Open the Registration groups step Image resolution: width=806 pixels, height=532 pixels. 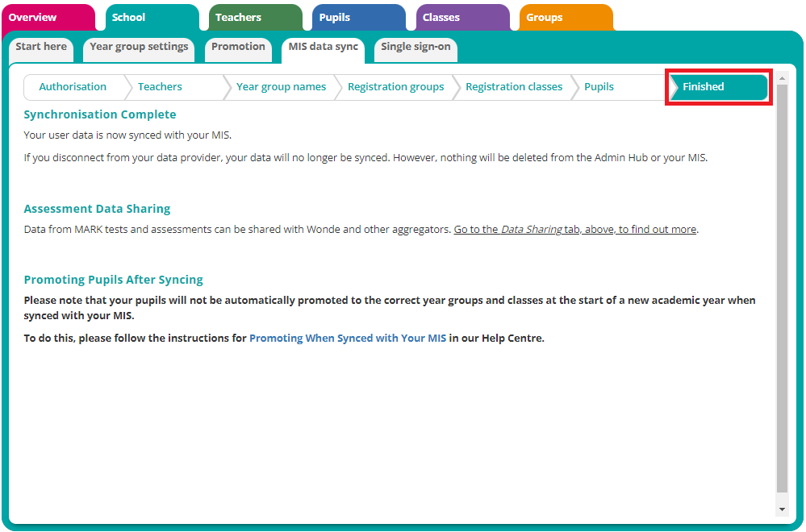(x=395, y=87)
